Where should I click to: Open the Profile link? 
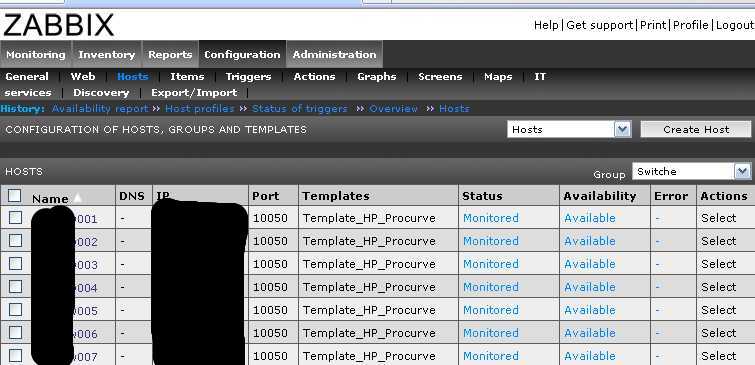[x=691, y=25]
